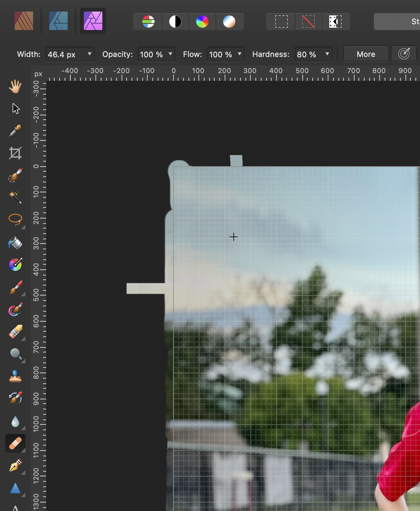The height and width of the screenshot is (511, 420).
Task: Apply Auto Levels adjustment
Action: (x=148, y=22)
